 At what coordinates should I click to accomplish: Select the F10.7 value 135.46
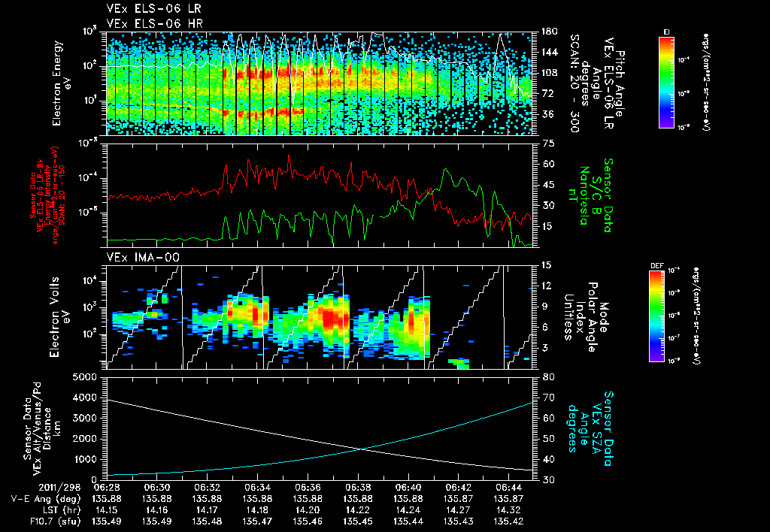(x=308, y=521)
